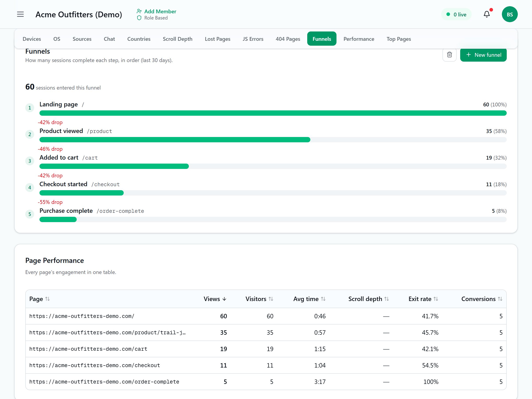Sort table by the Page column
Viewport: 532px width, 399px height.
point(39,299)
